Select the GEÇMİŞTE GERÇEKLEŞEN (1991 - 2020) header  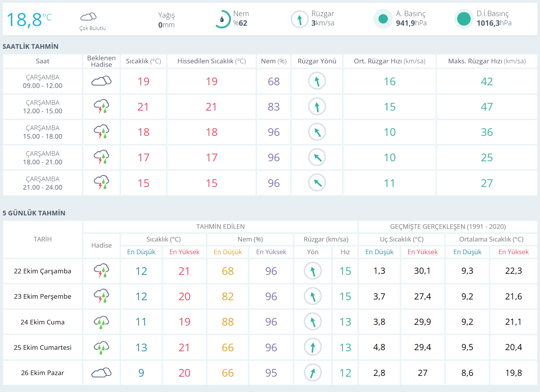[x=448, y=227]
